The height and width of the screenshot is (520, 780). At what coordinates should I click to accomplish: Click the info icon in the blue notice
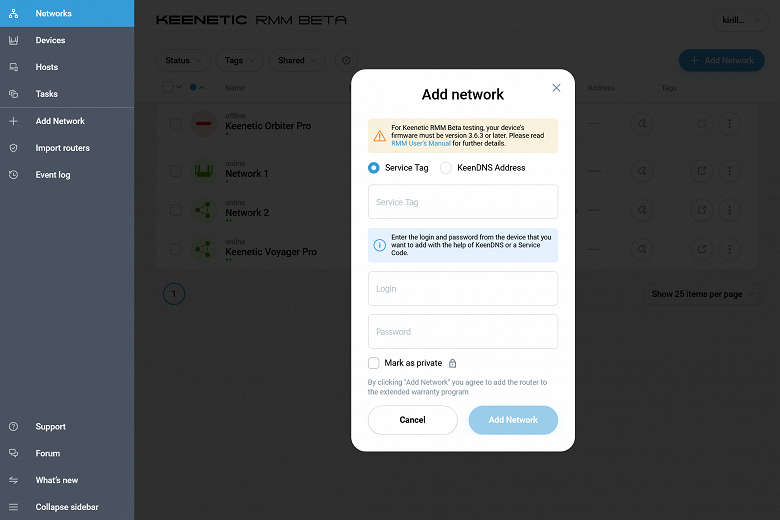pyautogui.click(x=380, y=244)
